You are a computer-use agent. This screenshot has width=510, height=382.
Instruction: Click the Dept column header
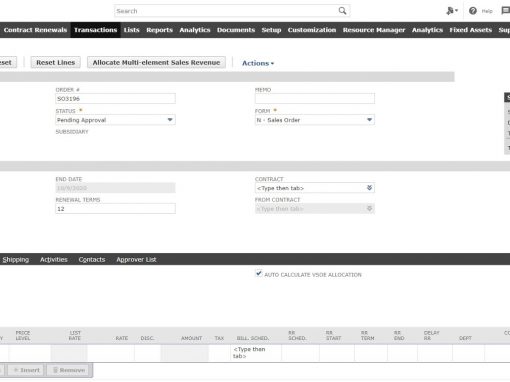(x=465, y=338)
